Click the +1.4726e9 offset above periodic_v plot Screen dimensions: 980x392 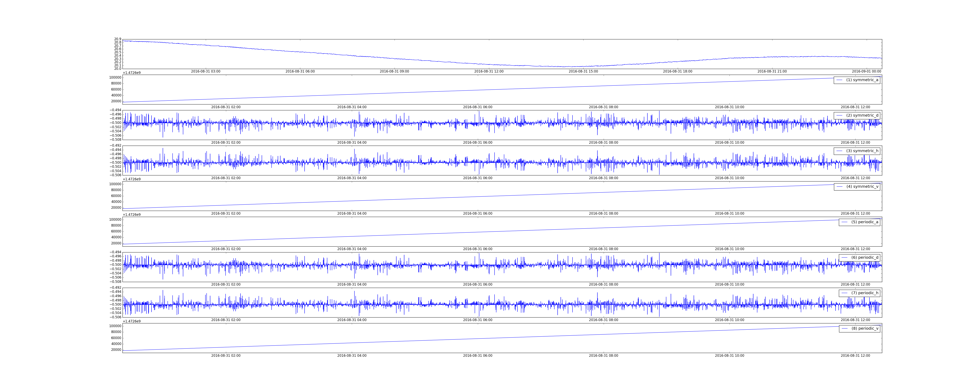[x=132, y=321]
